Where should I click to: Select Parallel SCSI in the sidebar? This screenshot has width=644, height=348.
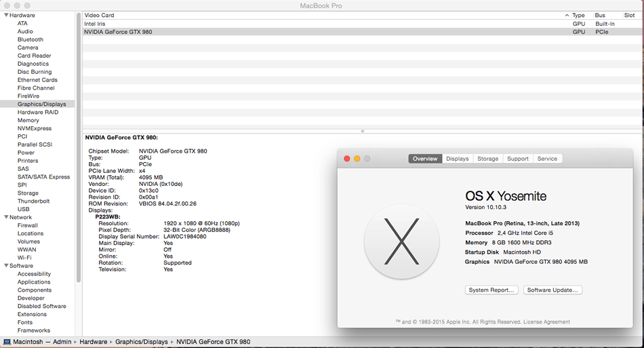tap(35, 144)
